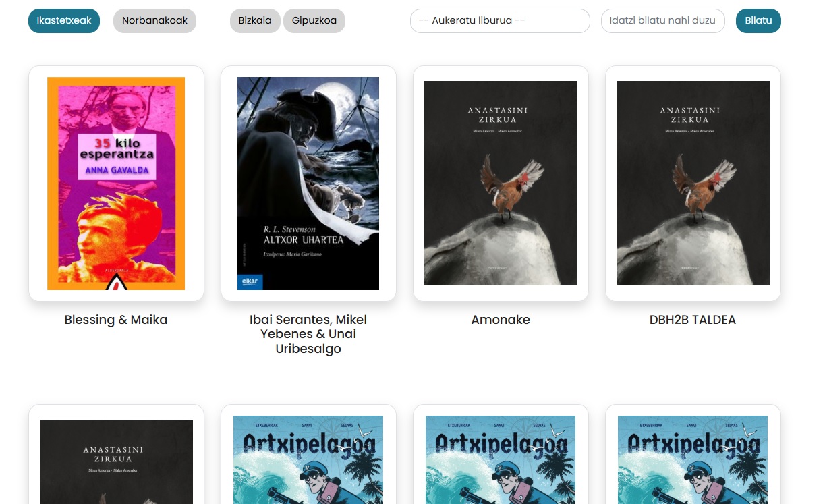Click the Anastasini Zirkua cover above Amonake

[x=501, y=183]
